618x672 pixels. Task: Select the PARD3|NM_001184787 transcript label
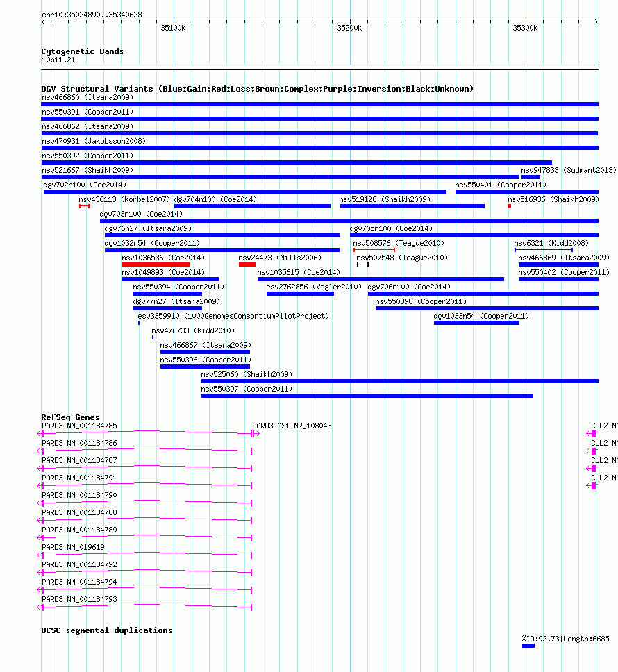click(x=79, y=460)
